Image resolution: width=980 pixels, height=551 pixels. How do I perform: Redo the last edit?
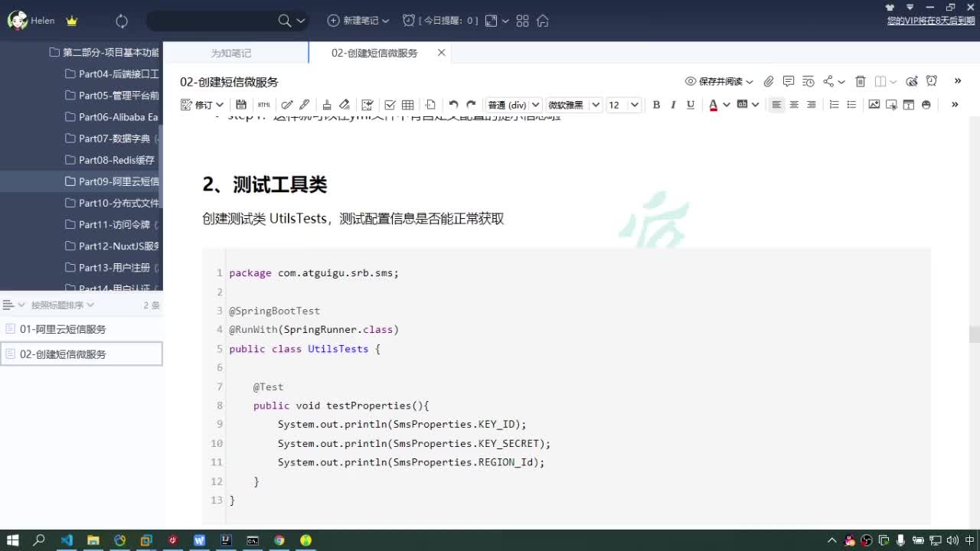pos(471,105)
